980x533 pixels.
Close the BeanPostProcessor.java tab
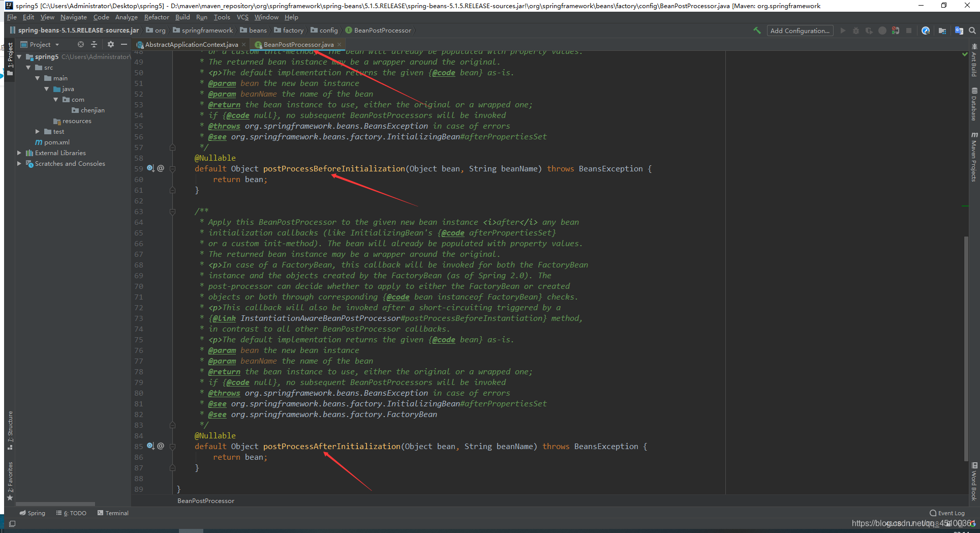[340, 45]
